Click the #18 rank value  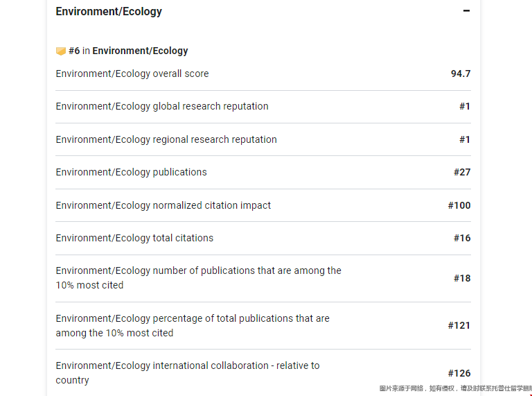[462, 279]
